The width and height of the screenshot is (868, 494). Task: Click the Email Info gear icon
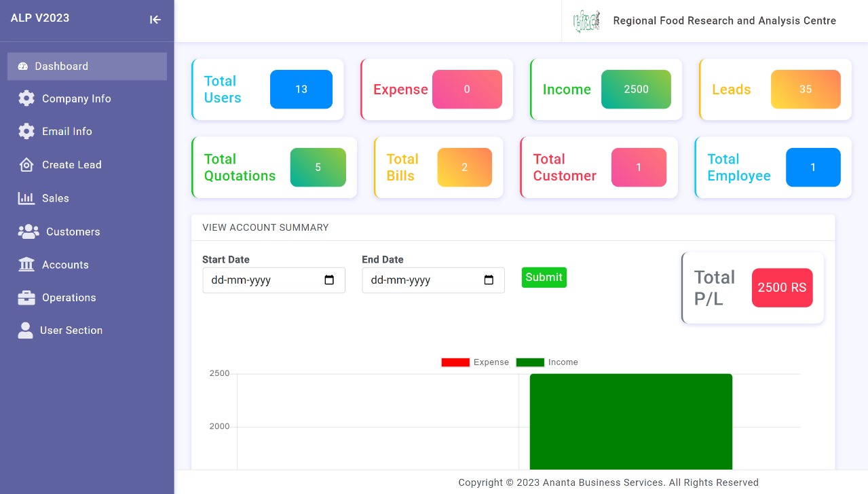tap(26, 131)
